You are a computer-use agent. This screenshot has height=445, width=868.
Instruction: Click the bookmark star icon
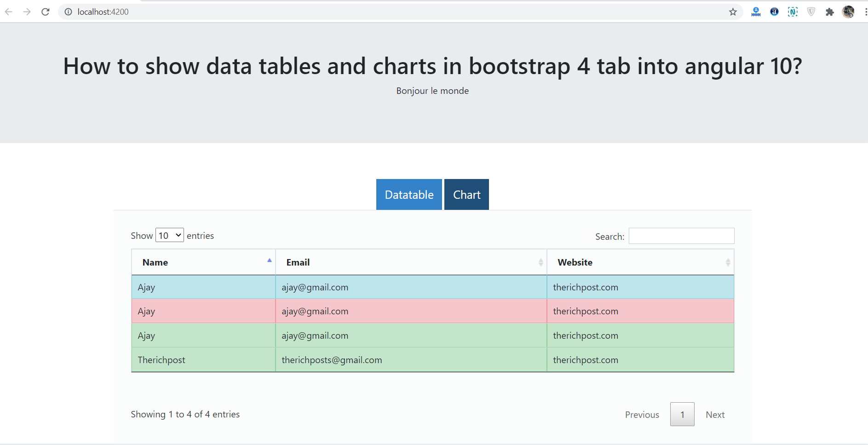tap(733, 12)
